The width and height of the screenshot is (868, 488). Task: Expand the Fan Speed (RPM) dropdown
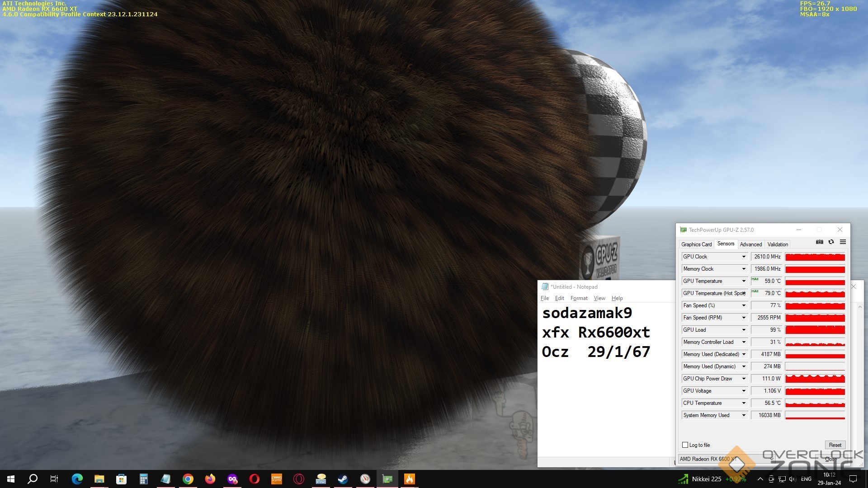(743, 318)
